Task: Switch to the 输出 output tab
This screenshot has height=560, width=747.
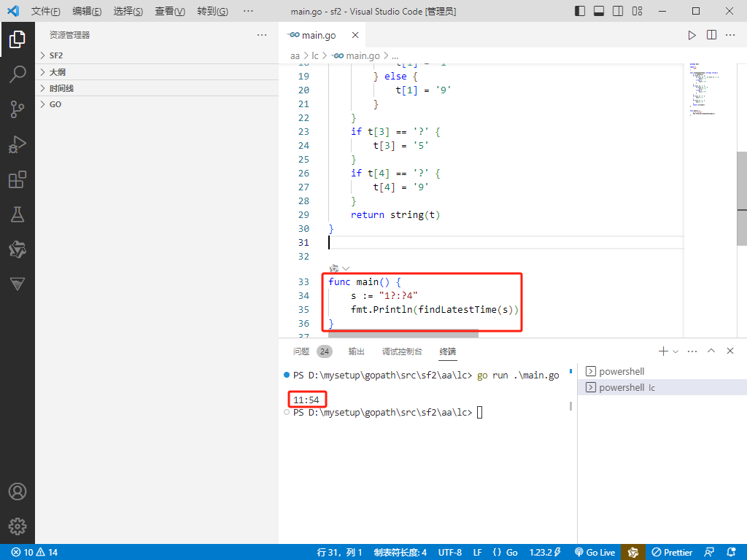Action: click(356, 351)
